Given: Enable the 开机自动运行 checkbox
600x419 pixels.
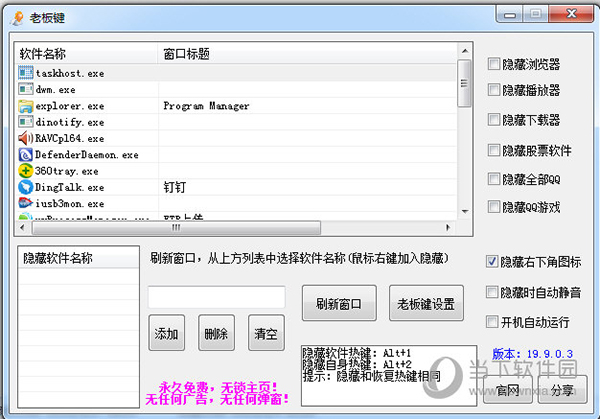Looking at the screenshot, I should (x=492, y=322).
